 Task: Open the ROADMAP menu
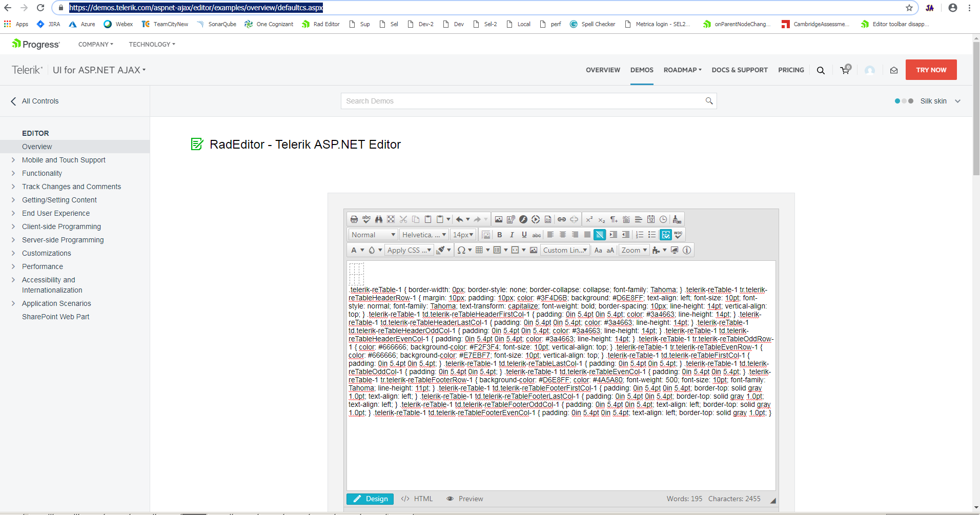[x=682, y=70]
